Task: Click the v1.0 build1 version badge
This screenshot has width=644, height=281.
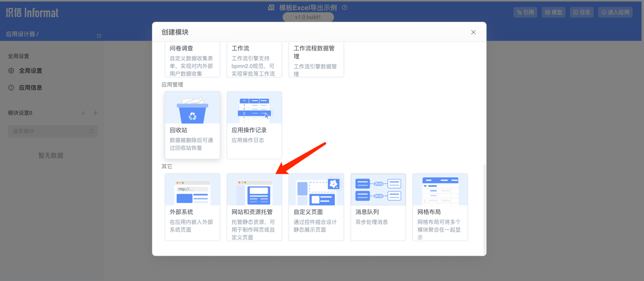Action: 308,17
